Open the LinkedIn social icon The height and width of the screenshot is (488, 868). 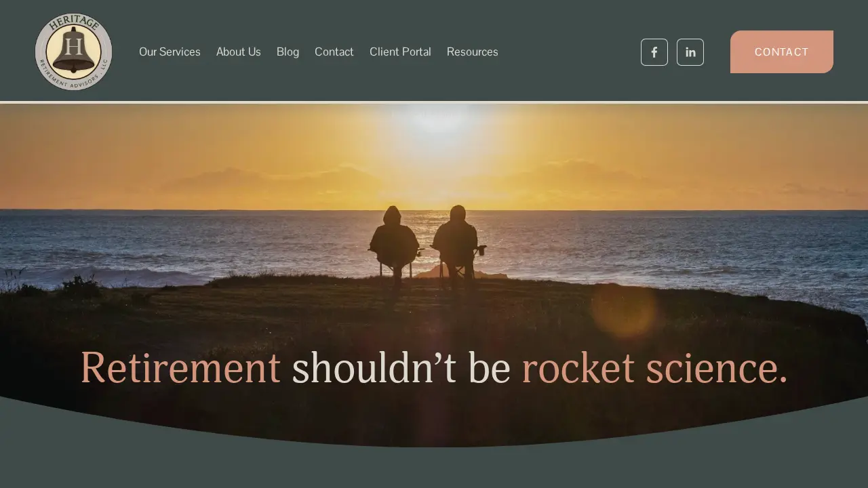pyautogui.click(x=690, y=52)
